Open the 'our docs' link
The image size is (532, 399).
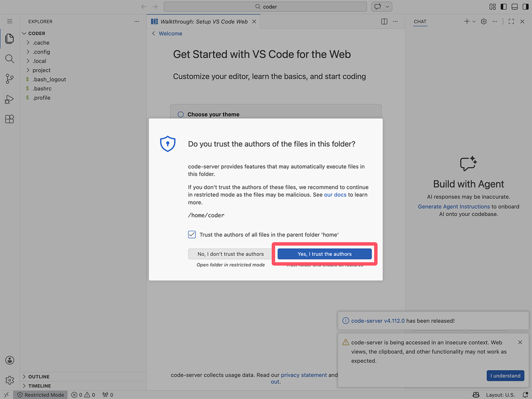pos(335,195)
